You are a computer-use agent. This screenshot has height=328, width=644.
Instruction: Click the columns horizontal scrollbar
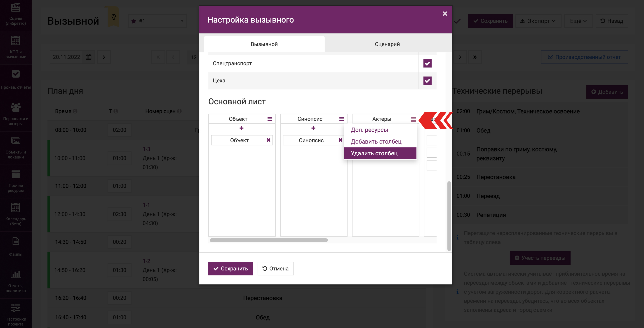tap(269, 240)
